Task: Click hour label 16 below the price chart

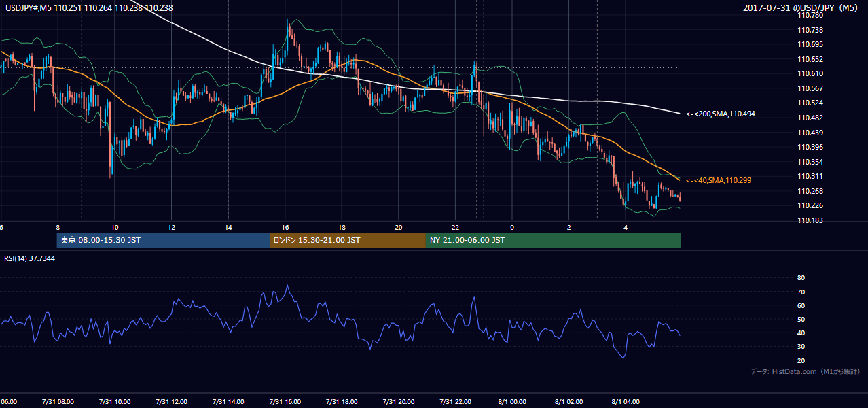Action: pyautogui.click(x=285, y=227)
